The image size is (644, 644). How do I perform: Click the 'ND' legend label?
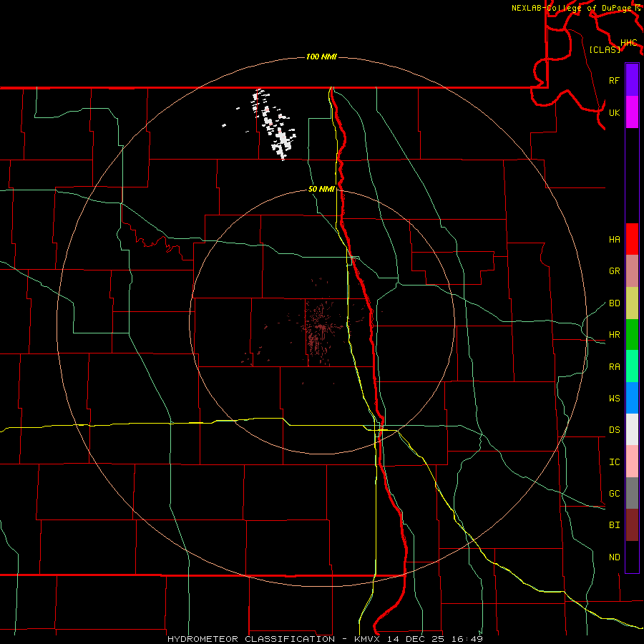(x=614, y=557)
